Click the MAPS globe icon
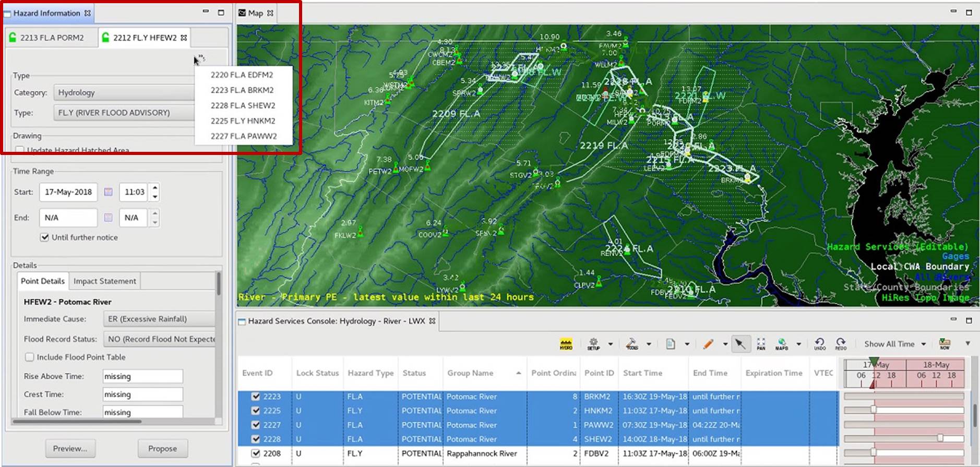The height and width of the screenshot is (467, 980). (x=781, y=344)
